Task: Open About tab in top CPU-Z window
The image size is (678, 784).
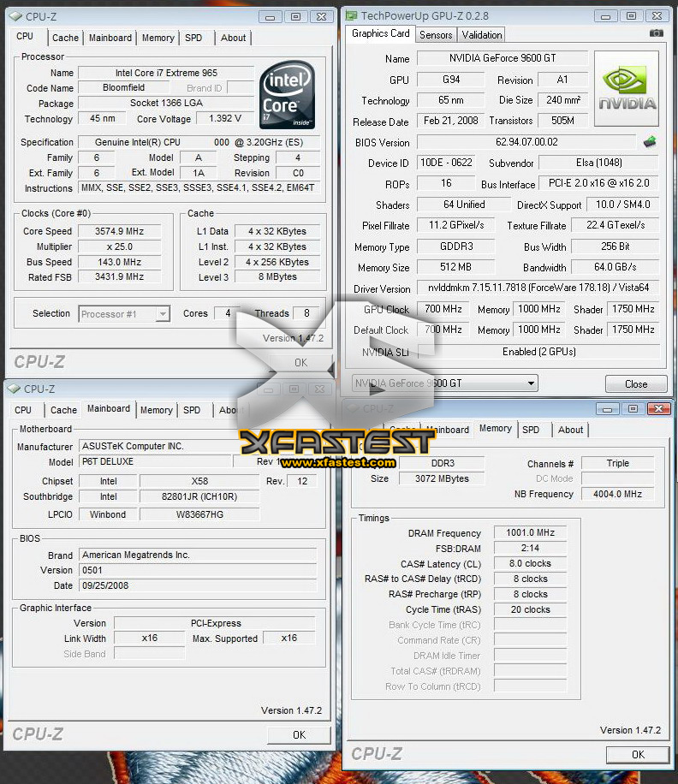Action: tap(233, 38)
